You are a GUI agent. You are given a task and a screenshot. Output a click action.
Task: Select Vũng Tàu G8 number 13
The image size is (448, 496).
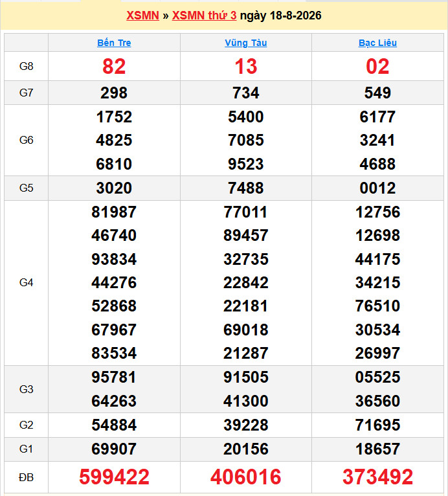tap(246, 67)
